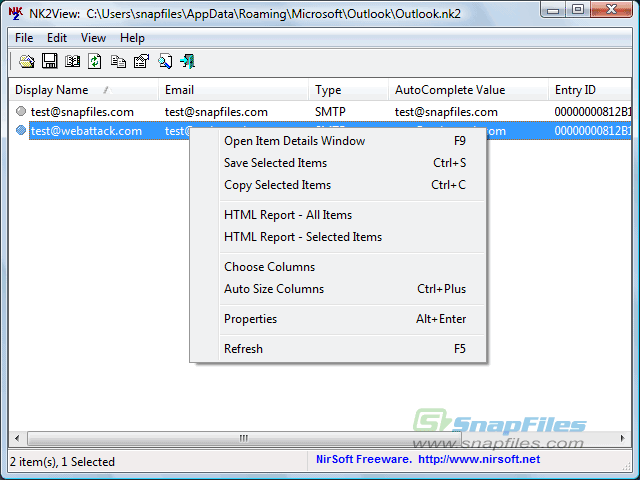
Task: Open the Help menu
Action: pos(132,38)
